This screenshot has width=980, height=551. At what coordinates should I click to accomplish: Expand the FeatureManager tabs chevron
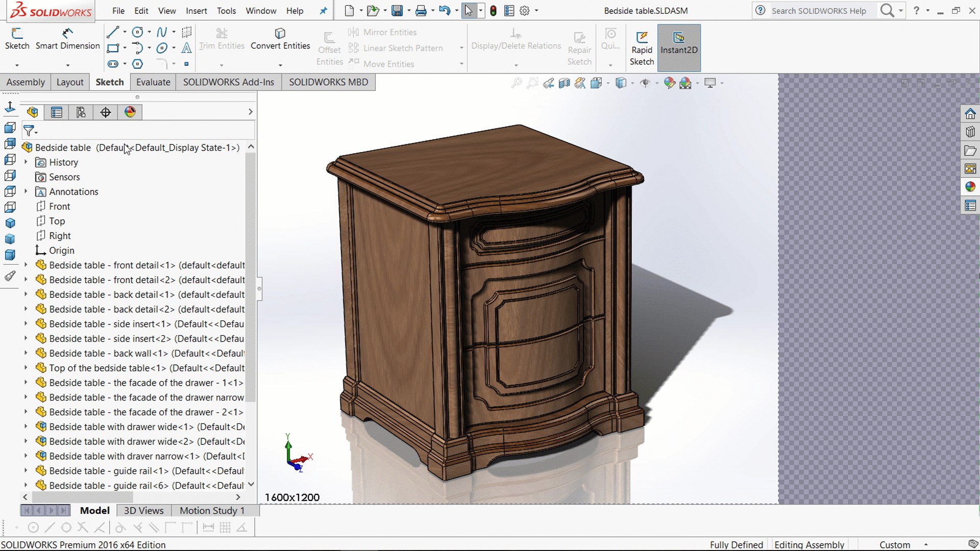tap(250, 112)
